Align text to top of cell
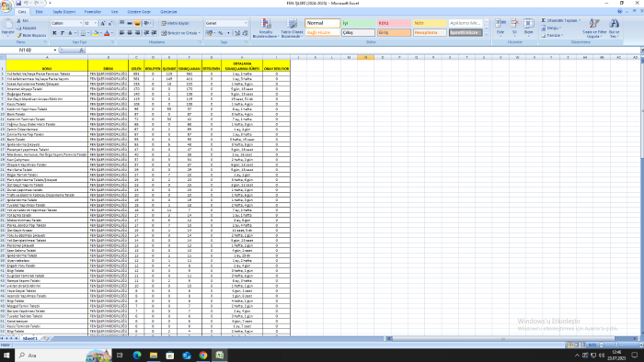The height and width of the screenshot is (362, 644). coord(122,23)
